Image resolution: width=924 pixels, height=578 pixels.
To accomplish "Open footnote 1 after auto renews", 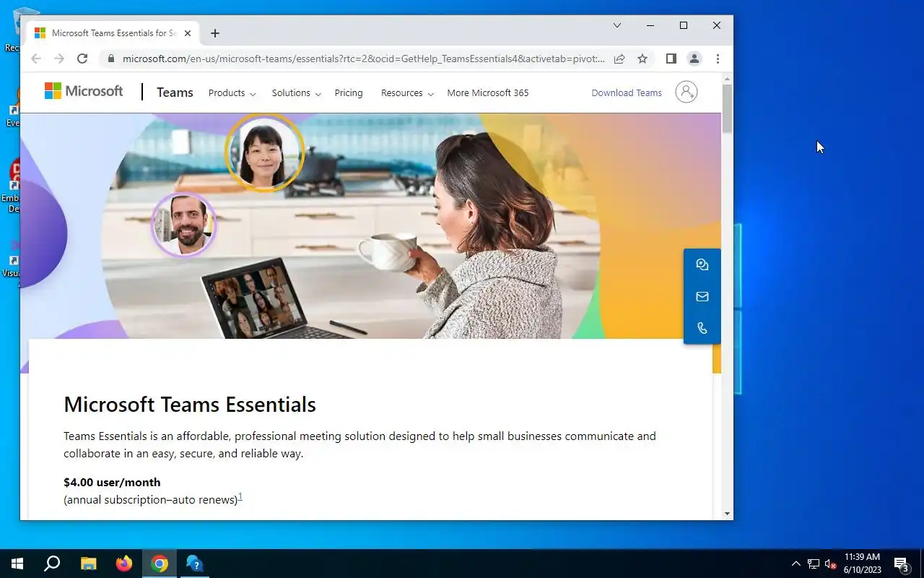I will pyautogui.click(x=240, y=496).
